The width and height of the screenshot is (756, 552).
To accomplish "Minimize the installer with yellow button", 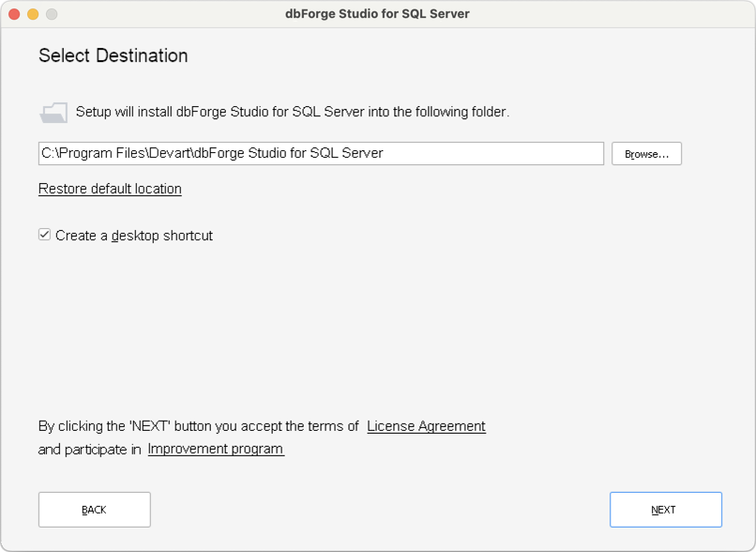I will 33,14.
